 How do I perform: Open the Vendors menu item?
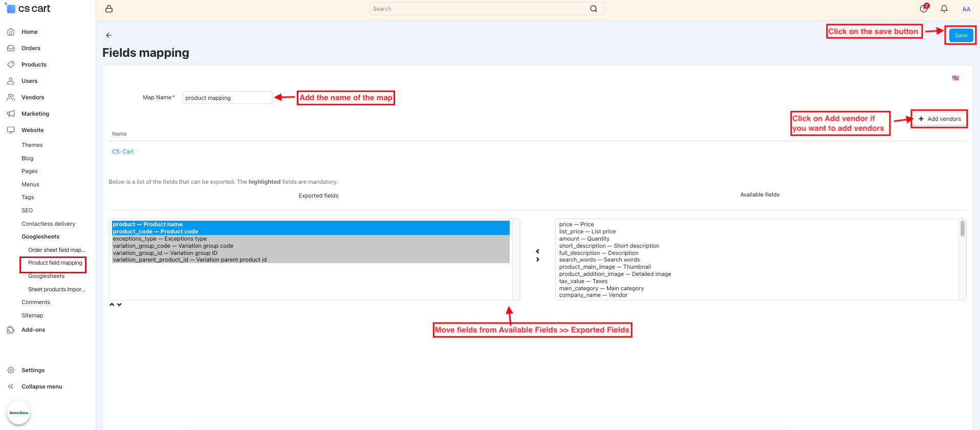33,97
